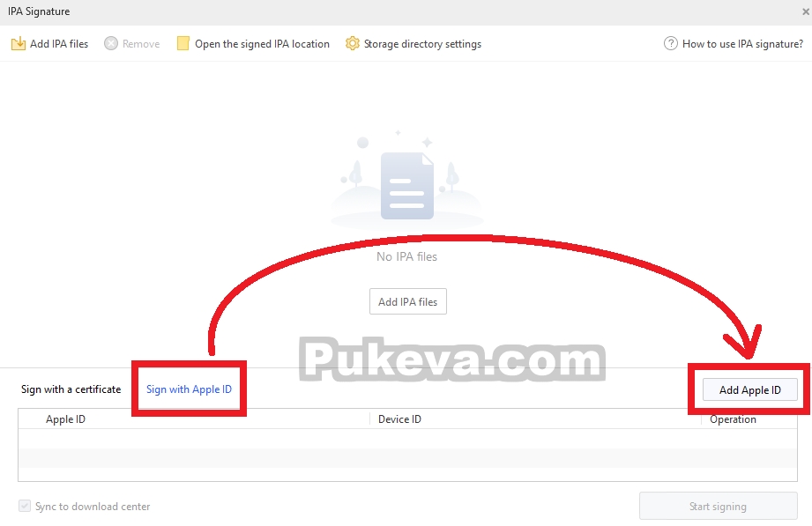The height and width of the screenshot is (526, 812).
Task: Click the Operation column header
Action: [733, 419]
